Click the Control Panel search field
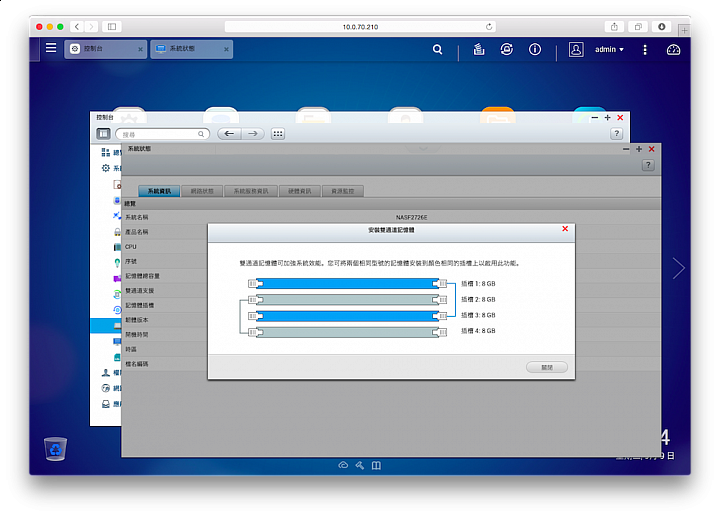Screen dimensions: 720x518 pyautogui.click(x=162, y=134)
